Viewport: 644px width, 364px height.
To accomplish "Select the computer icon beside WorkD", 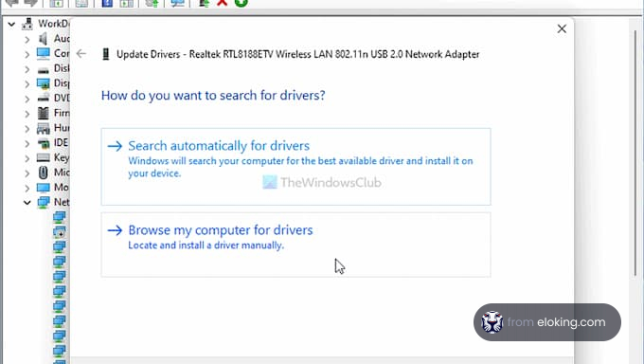I will click(x=27, y=24).
